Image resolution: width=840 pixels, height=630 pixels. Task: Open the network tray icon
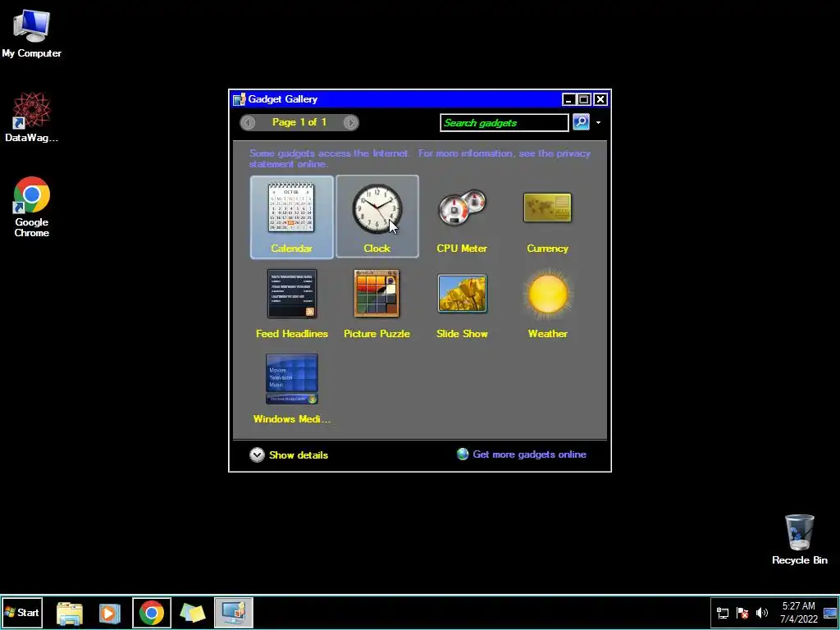coord(723,613)
